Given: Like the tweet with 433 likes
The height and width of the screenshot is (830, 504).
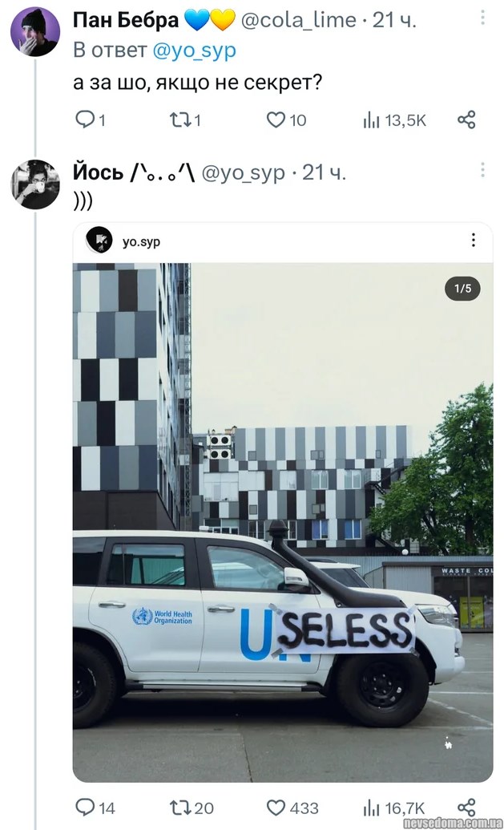Looking at the screenshot, I should 276,808.
